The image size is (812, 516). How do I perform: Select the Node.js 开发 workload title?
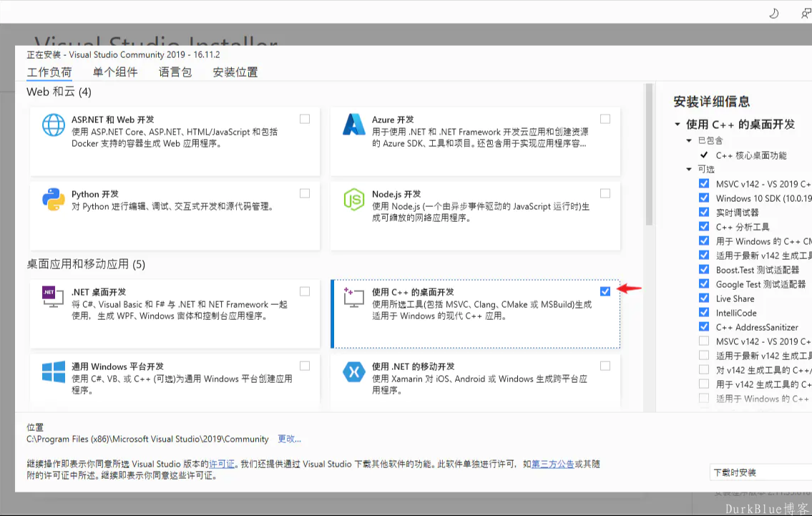(x=396, y=194)
